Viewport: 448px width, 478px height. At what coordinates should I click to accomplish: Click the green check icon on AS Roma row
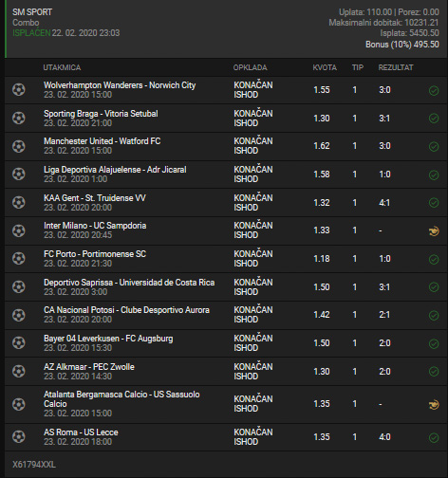[x=434, y=437]
